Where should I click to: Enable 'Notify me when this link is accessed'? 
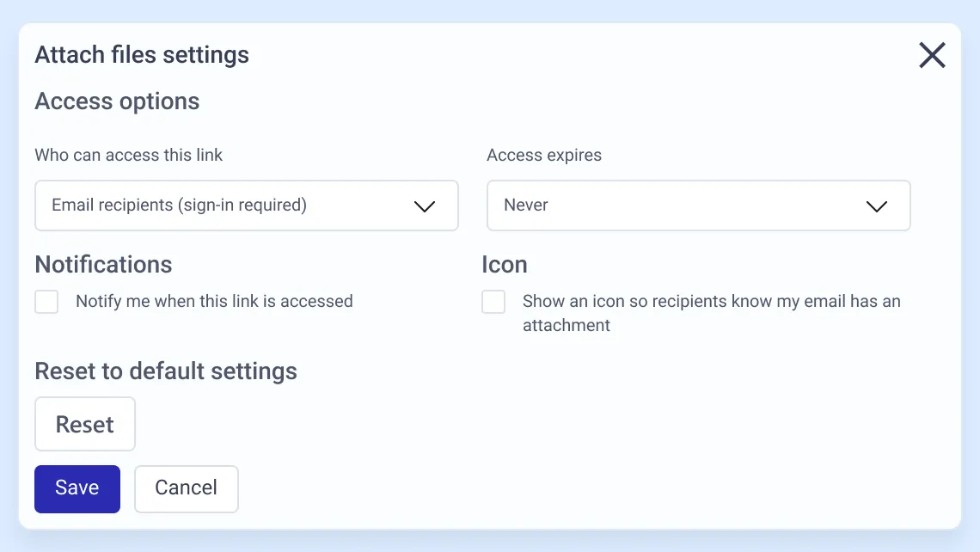pyautogui.click(x=47, y=301)
